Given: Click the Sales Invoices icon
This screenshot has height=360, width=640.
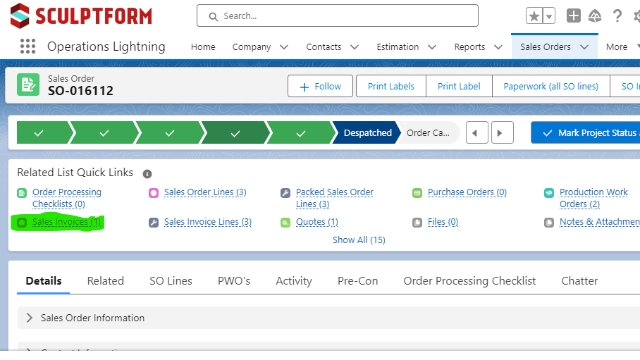Looking at the screenshot, I should [22, 222].
